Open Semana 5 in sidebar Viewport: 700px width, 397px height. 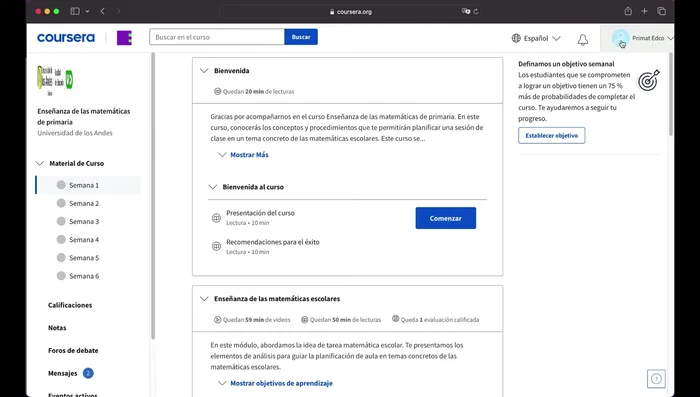coord(84,258)
